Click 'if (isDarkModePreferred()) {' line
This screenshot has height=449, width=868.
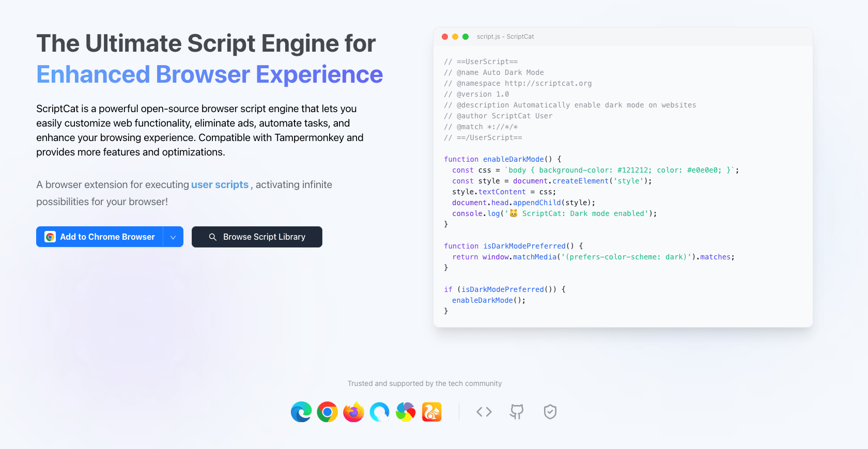point(505,289)
